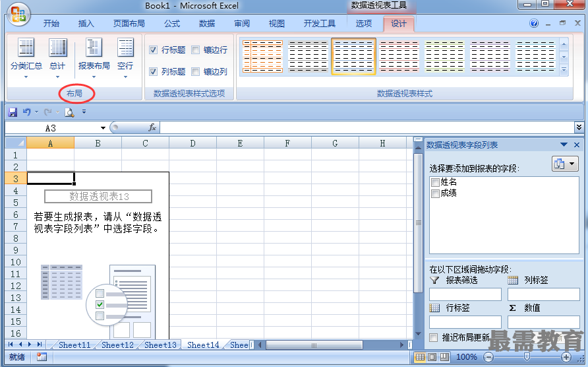Screen dimensions: 588x367
Task: Open the Excel help icon
Action: [x=534, y=23]
